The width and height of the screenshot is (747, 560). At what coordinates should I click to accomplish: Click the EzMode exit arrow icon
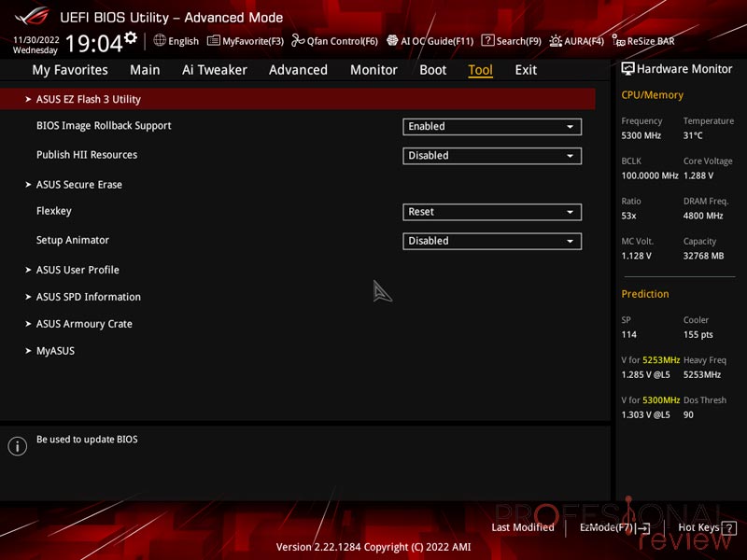click(643, 528)
